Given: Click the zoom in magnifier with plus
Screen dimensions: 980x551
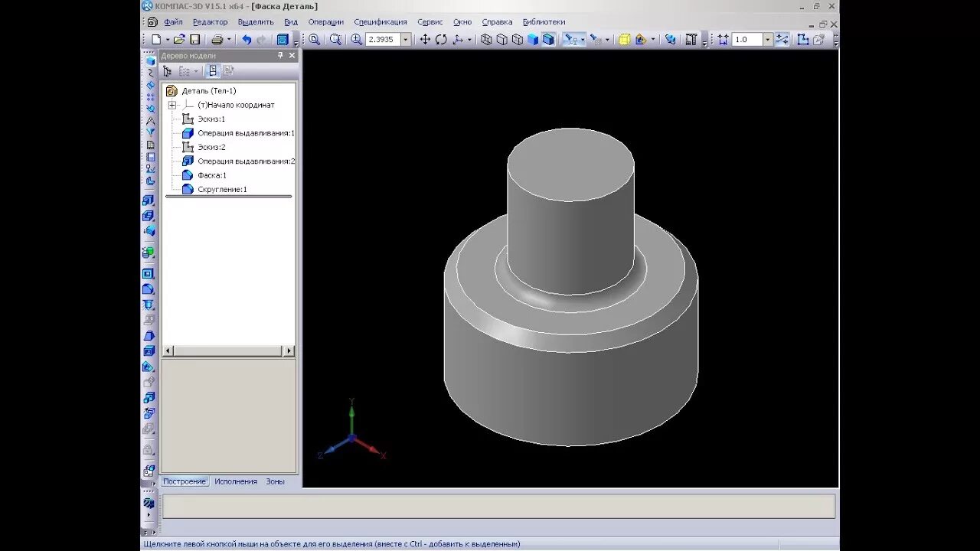Looking at the screenshot, I should [356, 39].
